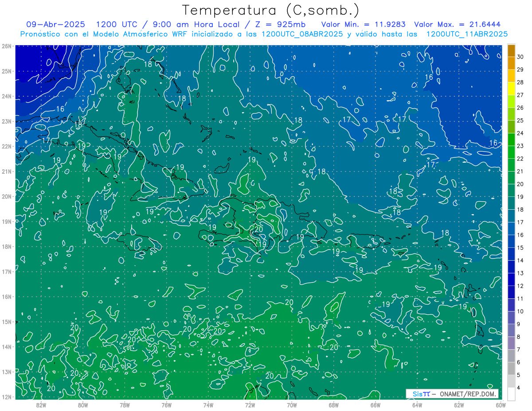
Task: Click the '60W' longitude axis label
Action: [x=501, y=405]
